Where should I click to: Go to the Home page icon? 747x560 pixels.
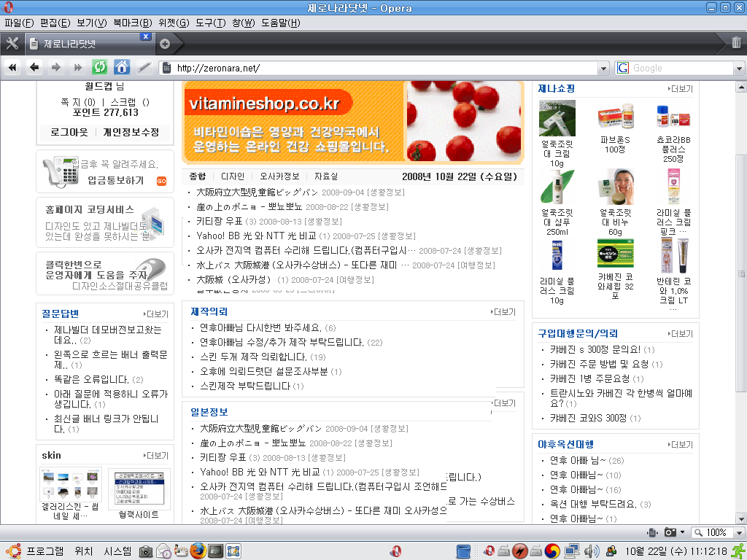pyautogui.click(x=122, y=68)
